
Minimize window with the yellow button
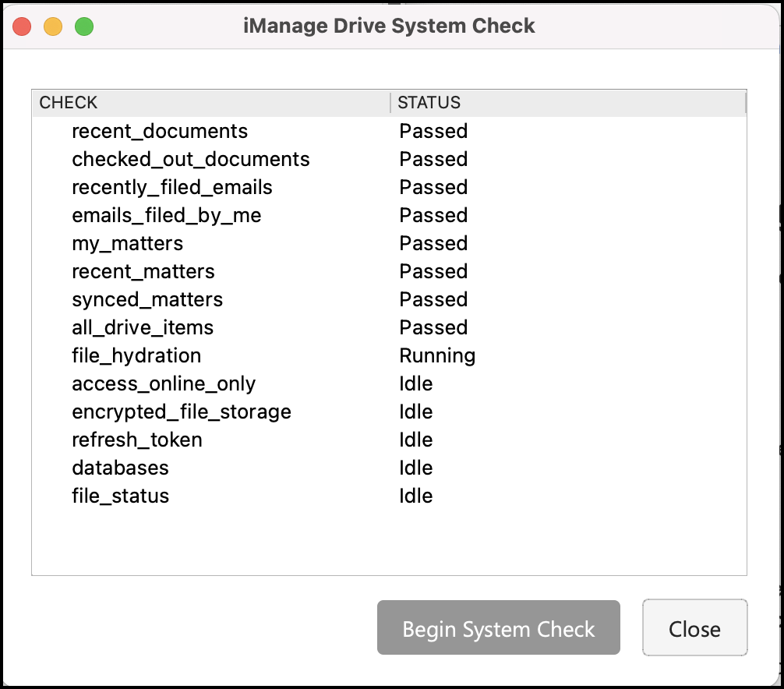pos(53,26)
